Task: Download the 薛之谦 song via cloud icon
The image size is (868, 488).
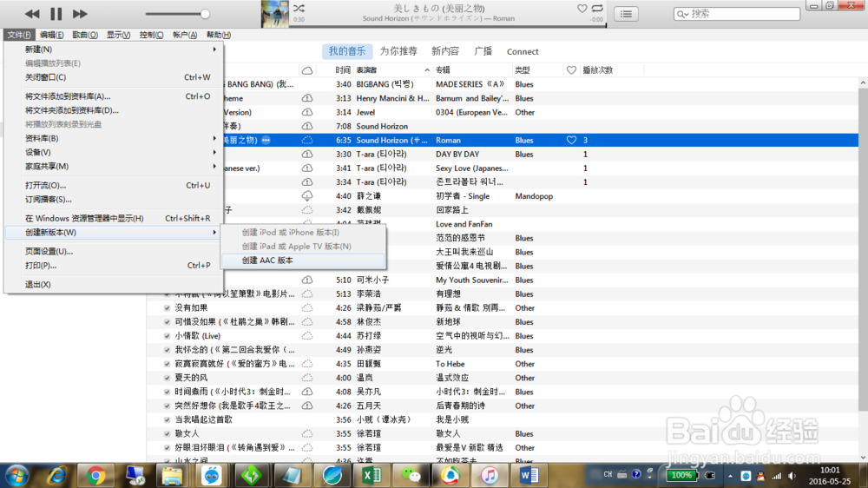Action: point(306,196)
